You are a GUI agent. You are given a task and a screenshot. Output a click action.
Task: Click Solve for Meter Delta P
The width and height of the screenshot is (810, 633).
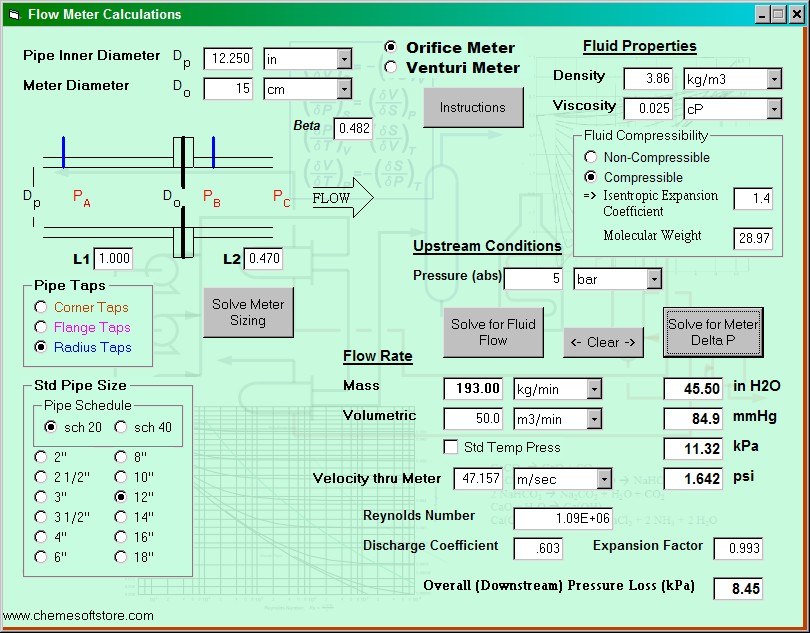tap(713, 332)
